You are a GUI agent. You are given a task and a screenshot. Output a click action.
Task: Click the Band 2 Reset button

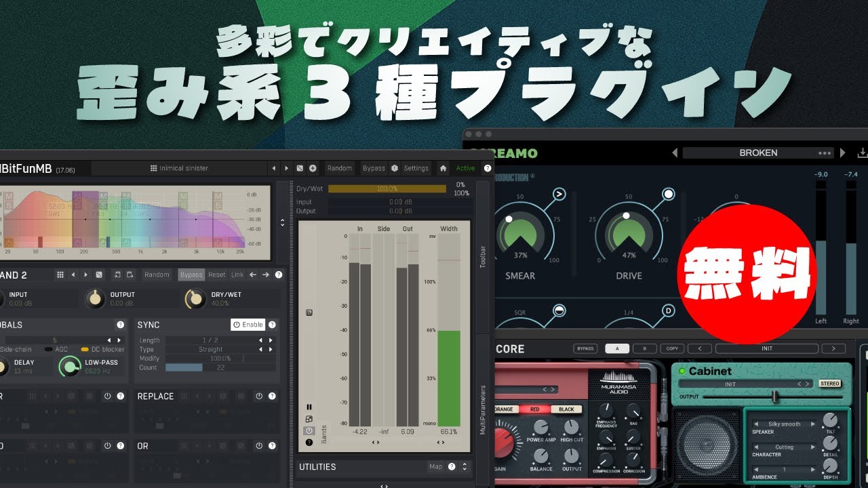[216, 274]
